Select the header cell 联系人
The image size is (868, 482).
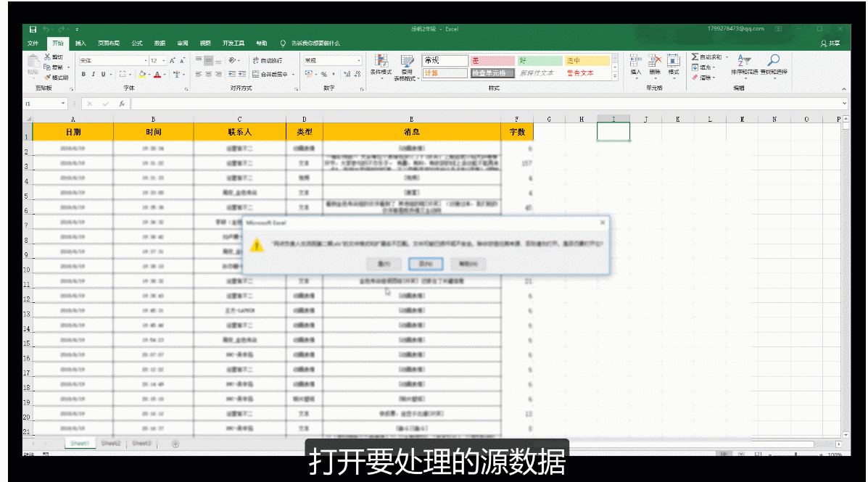pos(240,132)
